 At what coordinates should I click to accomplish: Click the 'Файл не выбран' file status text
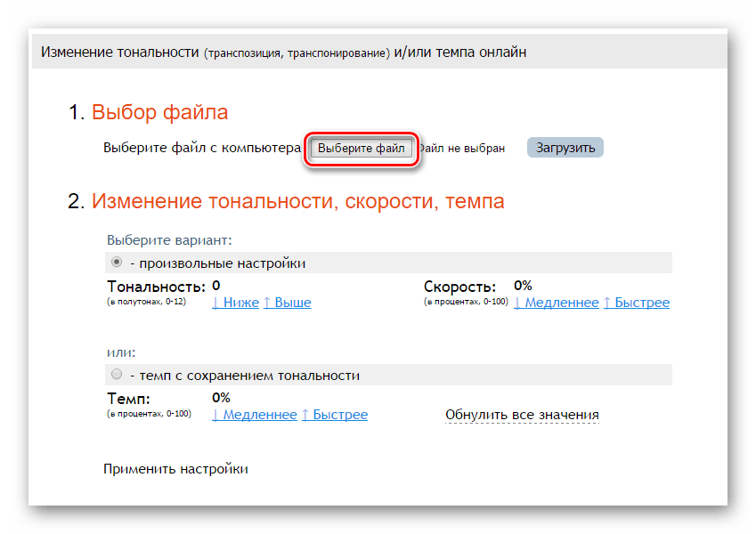[463, 149]
